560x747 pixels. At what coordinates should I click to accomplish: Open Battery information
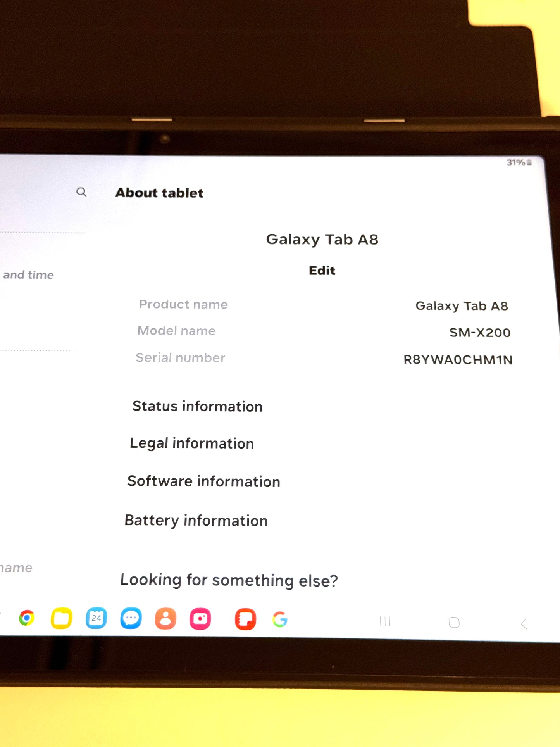tap(196, 520)
